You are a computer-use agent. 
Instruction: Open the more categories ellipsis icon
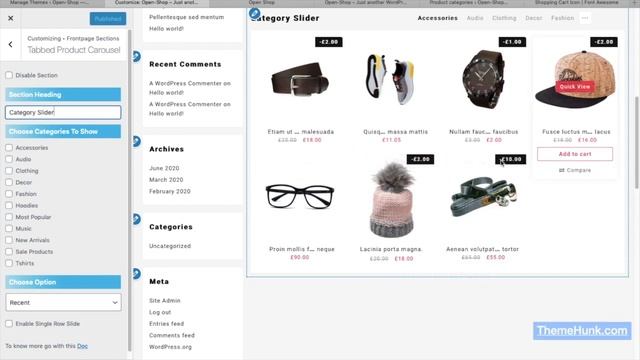click(x=585, y=18)
